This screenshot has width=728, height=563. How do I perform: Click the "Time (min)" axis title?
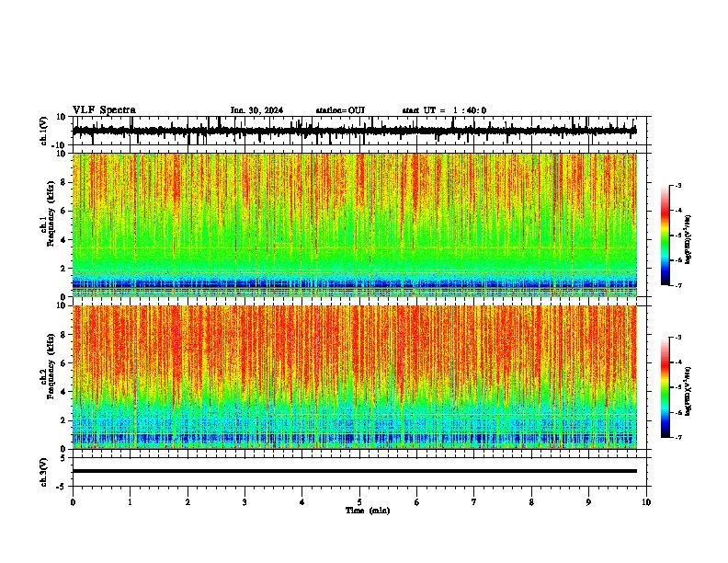tap(368, 511)
